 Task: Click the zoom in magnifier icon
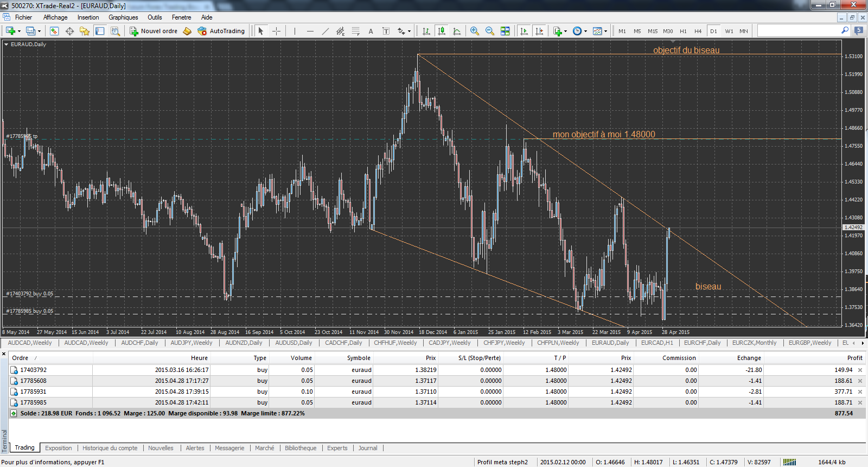[475, 31]
